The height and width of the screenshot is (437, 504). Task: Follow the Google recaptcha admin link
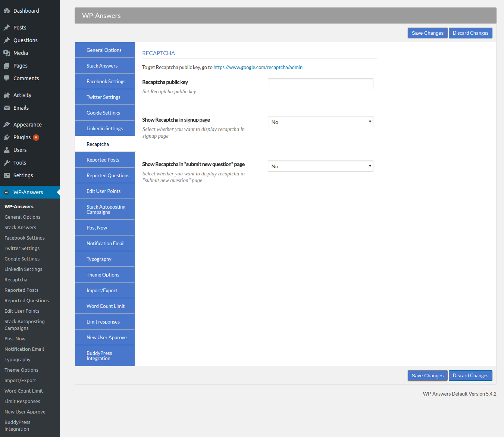[x=258, y=67]
